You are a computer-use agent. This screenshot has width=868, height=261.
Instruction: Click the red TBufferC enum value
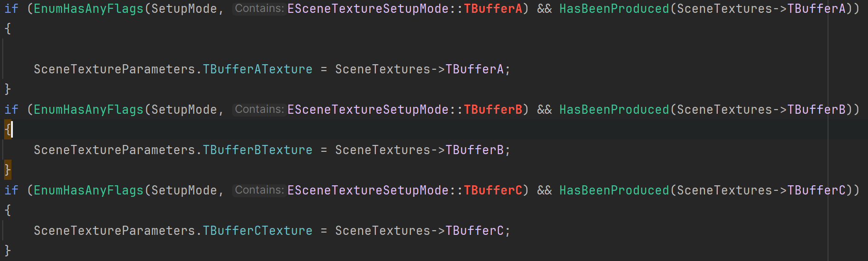493,190
